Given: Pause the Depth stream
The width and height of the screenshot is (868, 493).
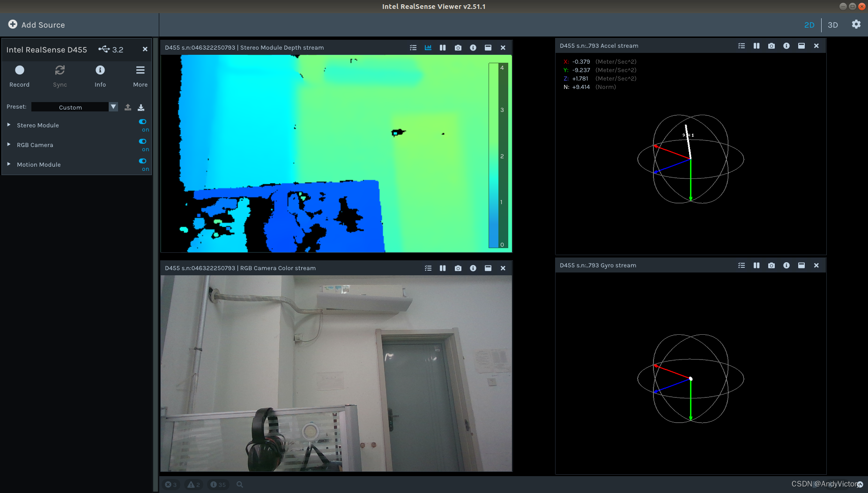Looking at the screenshot, I should [x=443, y=48].
